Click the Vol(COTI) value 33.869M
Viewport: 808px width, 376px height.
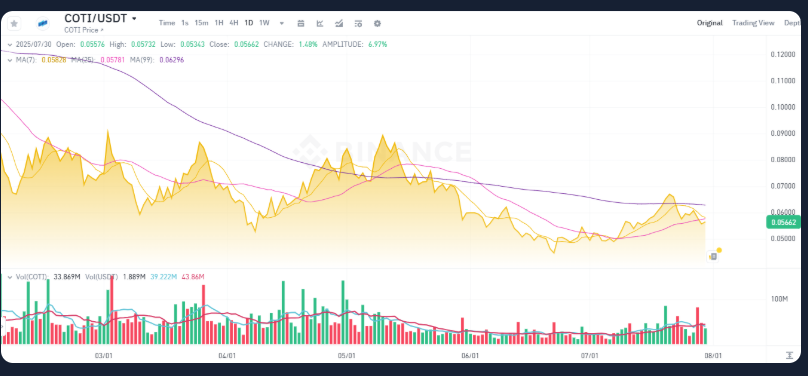point(67,277)
